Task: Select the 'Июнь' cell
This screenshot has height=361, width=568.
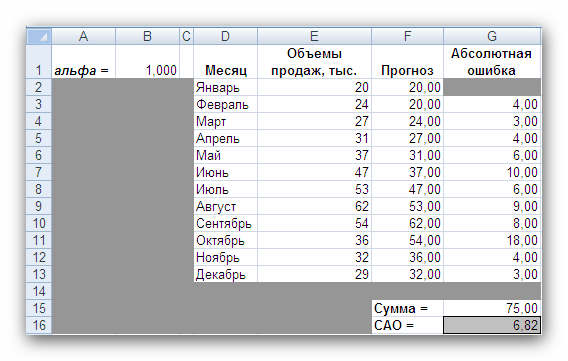Action: click(225, 172)
